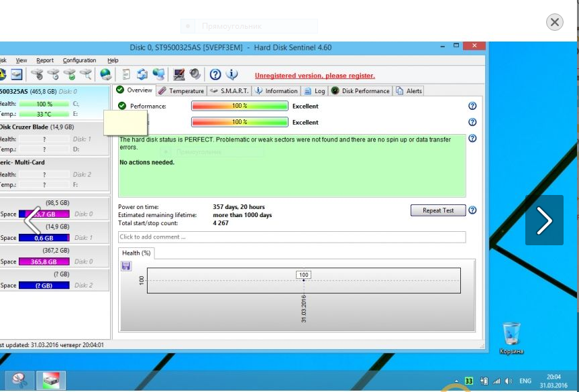Select the ST9500325AS (465,8 GB) disk entry
Viewport: 579px width, 392px height.
[x=54, y=102]
